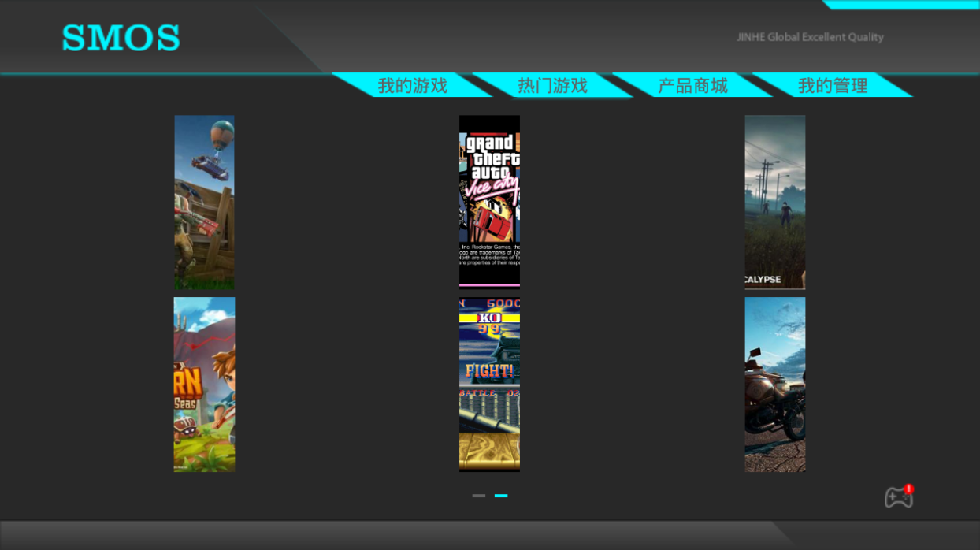This screenshot has width=980, height=550.
Task: Open the KO FIGHT! game thumbnail
Action: 489,385
